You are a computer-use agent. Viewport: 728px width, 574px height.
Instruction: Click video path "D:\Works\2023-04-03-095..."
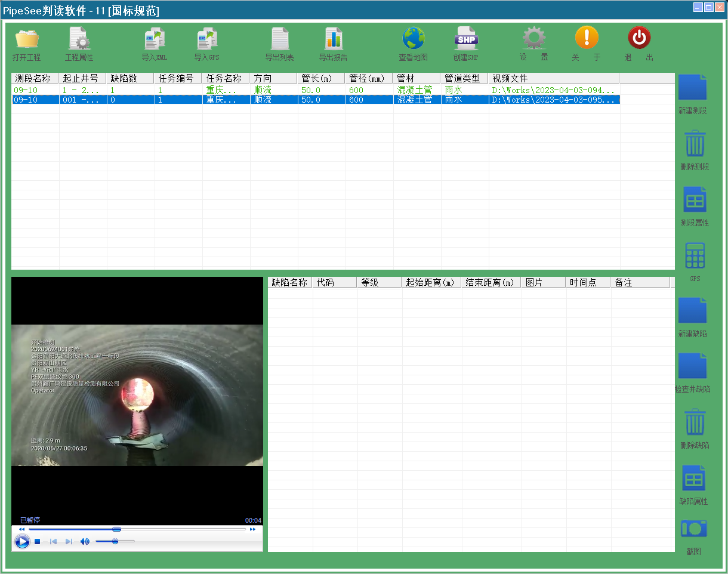click(x=553, y=100)
